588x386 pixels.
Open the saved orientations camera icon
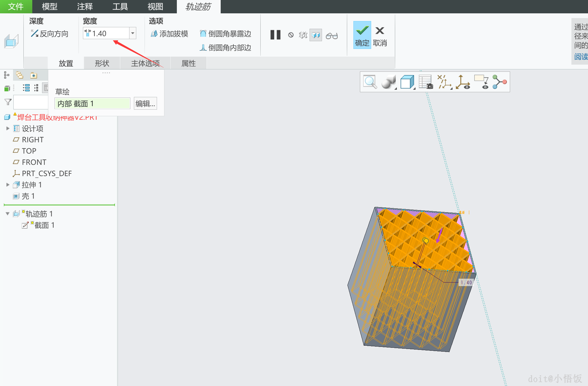(x=426, y=82)
